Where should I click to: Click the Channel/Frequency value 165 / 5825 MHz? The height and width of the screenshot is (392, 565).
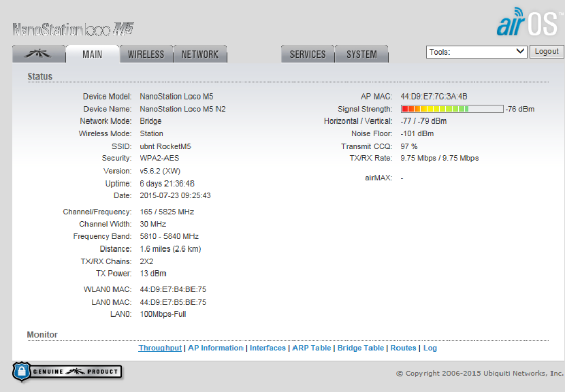[167, 212]
